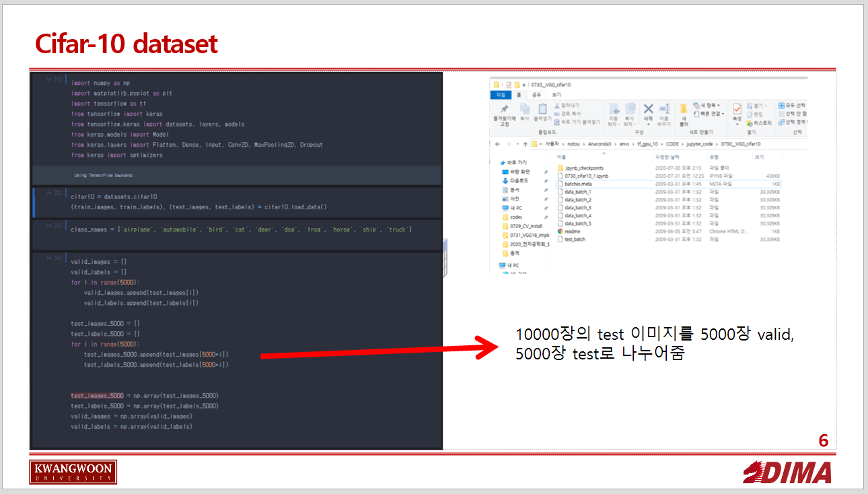868x494 pixels.
Task: Select 0729_CV_install folder in sidebar
Action: 521,226
